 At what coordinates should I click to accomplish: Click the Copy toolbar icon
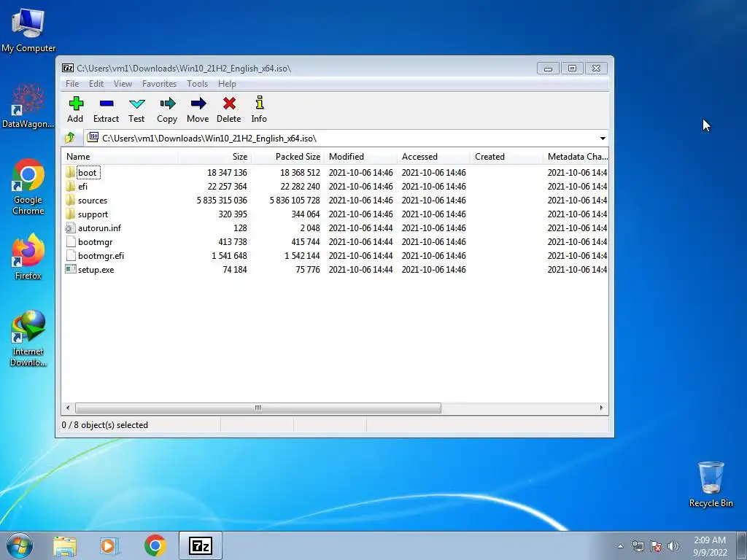coord(167,104)
